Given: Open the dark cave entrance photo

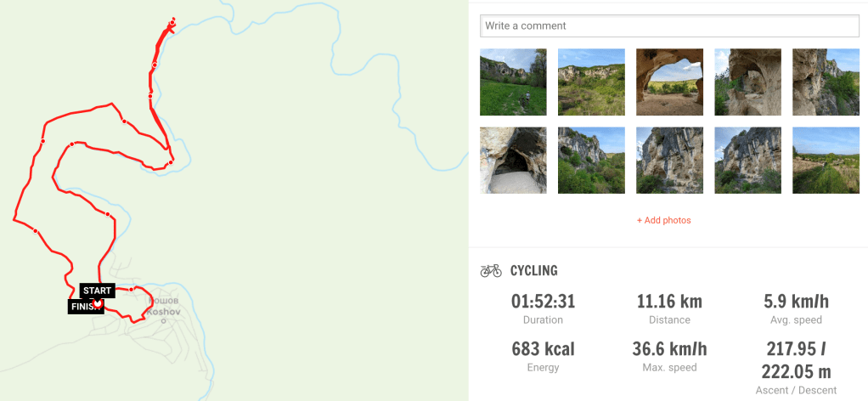Looking at the screenshot, I should pos(513,160).
